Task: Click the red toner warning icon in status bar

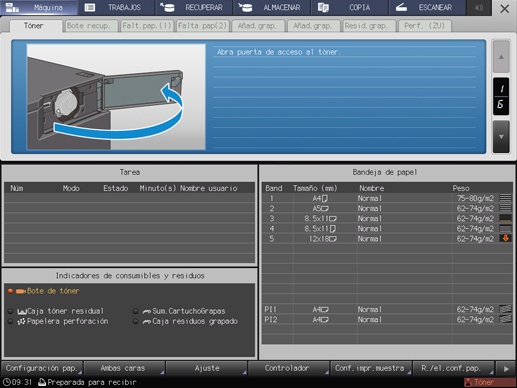Action: [x=468, y=382]
